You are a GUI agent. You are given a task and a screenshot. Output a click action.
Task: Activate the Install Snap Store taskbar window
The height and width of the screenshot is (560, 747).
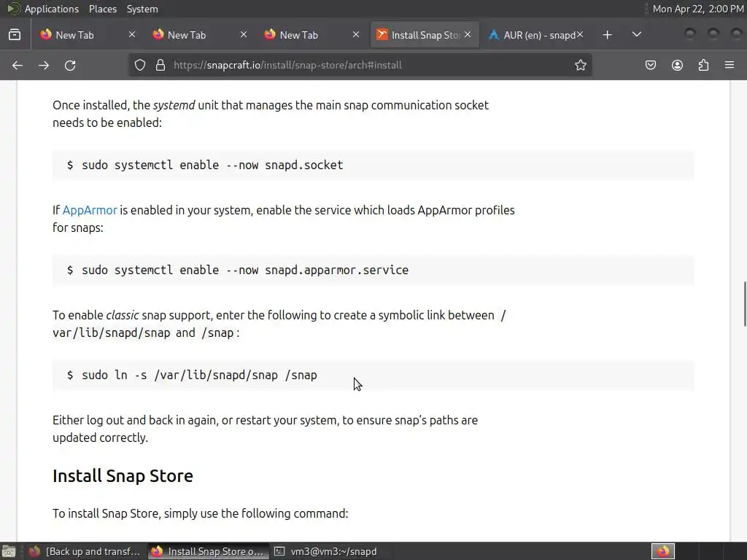pyautogui.click(x=208, y=551)
